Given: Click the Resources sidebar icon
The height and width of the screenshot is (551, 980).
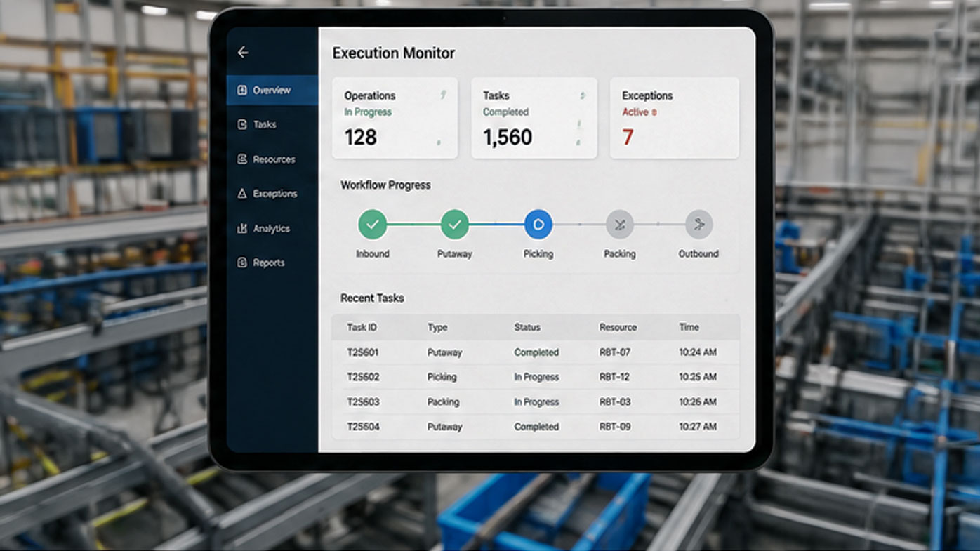Looking at the screenshot, I should click(x=242, y=159).
